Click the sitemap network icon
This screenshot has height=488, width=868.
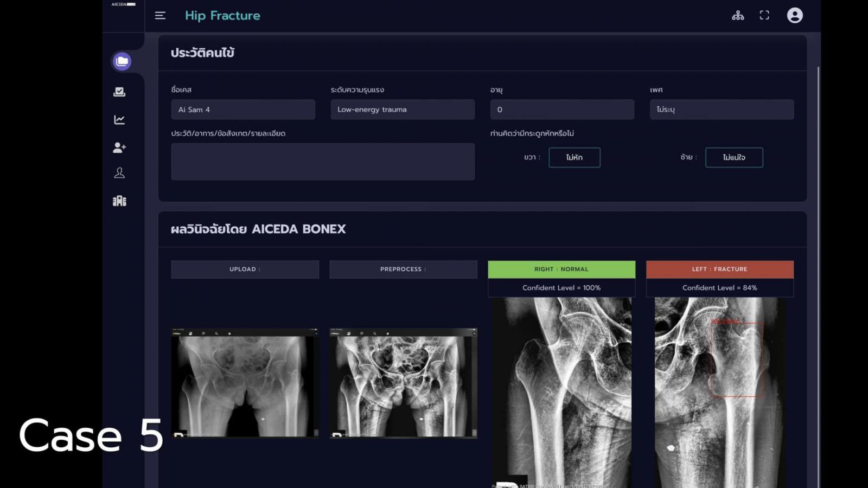coord(738,15)
